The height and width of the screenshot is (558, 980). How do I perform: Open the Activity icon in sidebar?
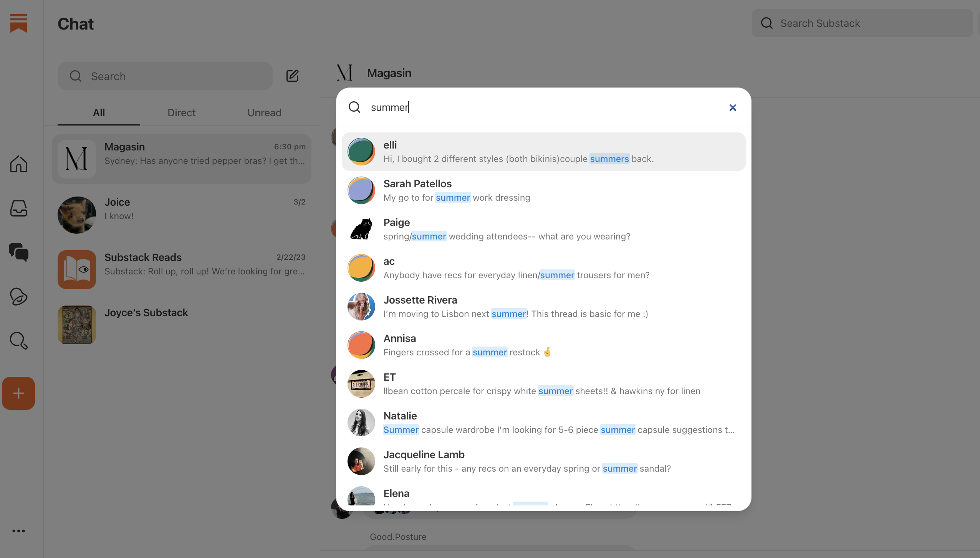click(x=18, y=296)
